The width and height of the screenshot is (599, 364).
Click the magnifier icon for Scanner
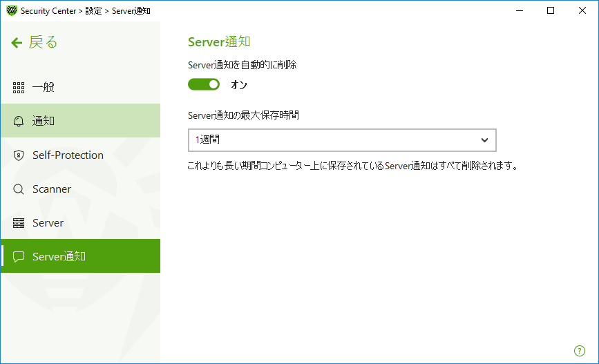(19, 189)
